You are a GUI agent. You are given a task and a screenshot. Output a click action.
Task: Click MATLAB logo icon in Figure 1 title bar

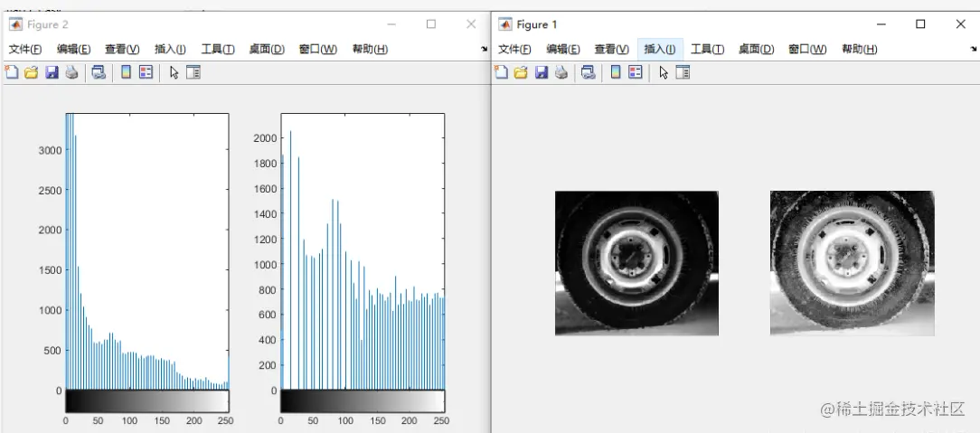pyautogui.click(x=505, y=24)
